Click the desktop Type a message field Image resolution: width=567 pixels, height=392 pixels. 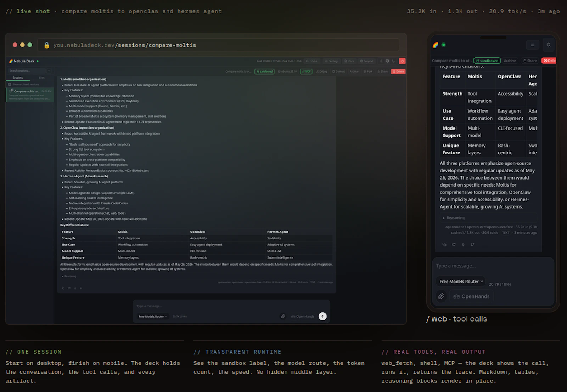231,306
